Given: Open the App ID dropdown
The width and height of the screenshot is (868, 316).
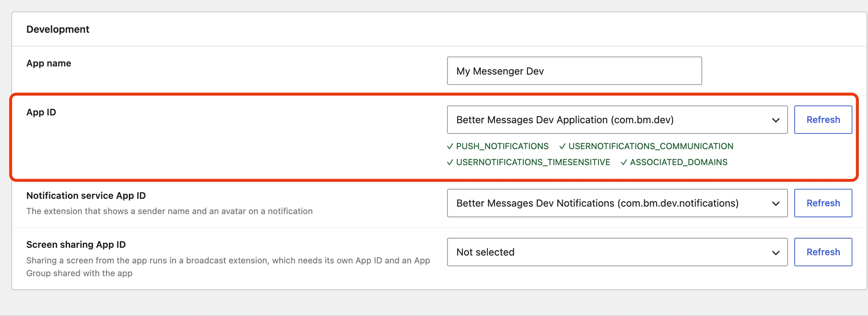Looking at the screenshot, I should (617, 120).
